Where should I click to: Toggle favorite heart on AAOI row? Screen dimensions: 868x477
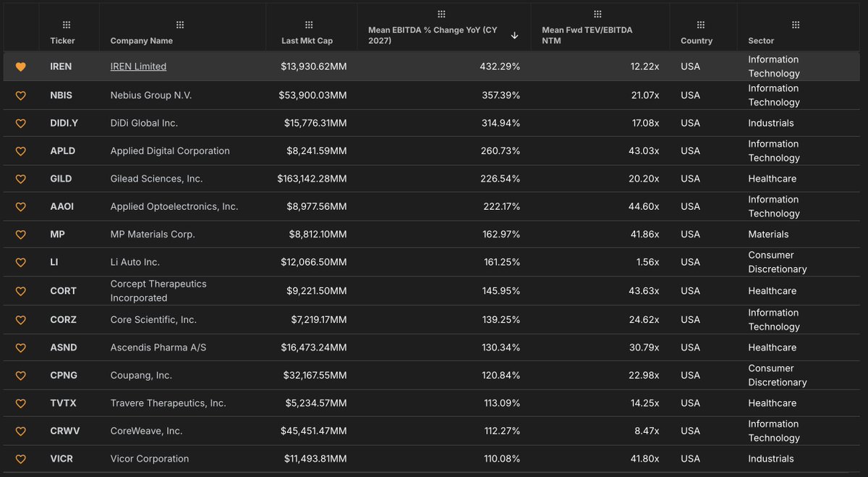click(20, 206)
